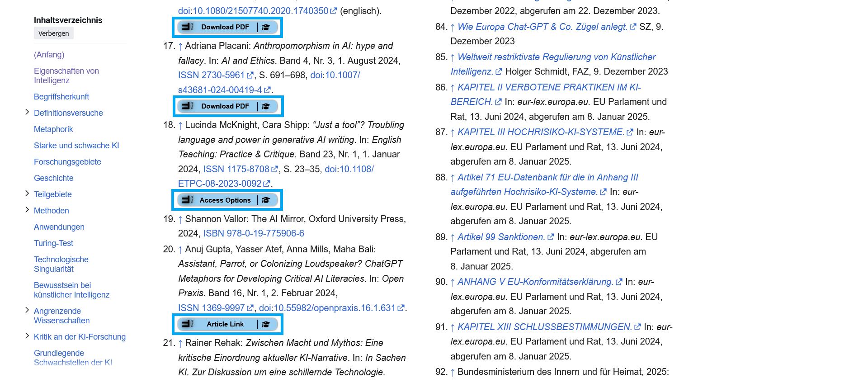The height and width of the screenshot is (383, 868).
Task: Go to Turing-Test in the table of contents
Action: [x=53, y=243]
